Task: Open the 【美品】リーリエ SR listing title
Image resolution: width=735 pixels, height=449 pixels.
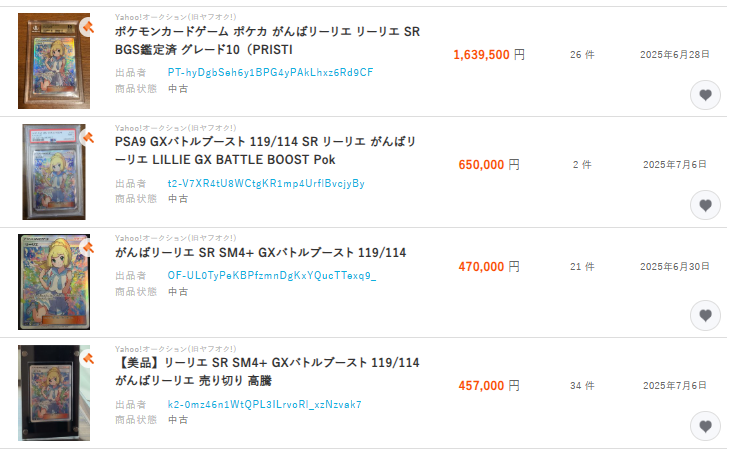Action: click(x=267, y=371)
